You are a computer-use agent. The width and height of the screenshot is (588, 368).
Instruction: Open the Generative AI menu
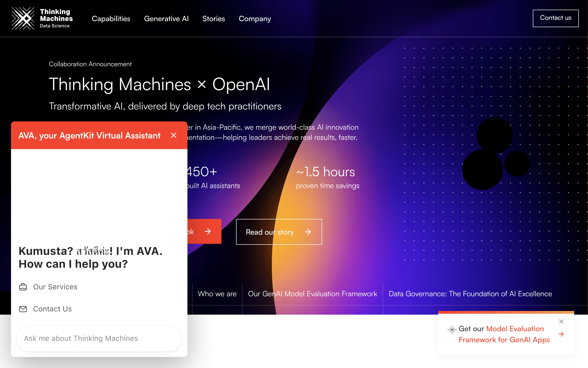[166, 19]
